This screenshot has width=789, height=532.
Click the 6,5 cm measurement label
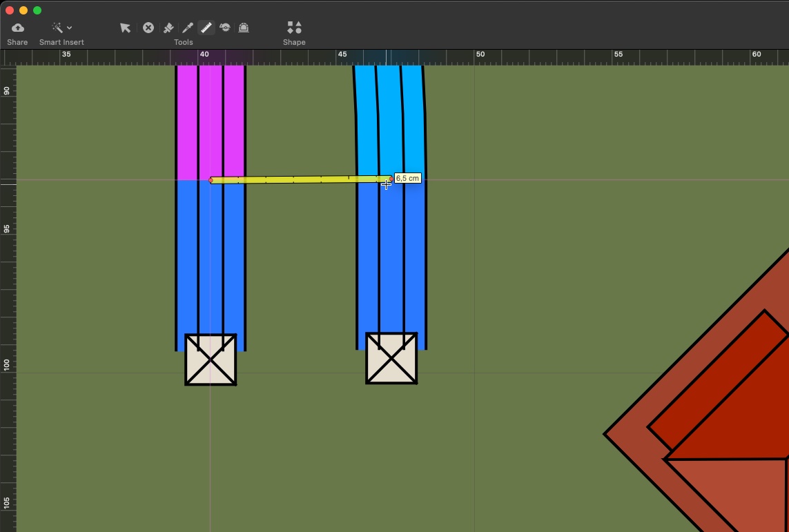pos(407,178)
